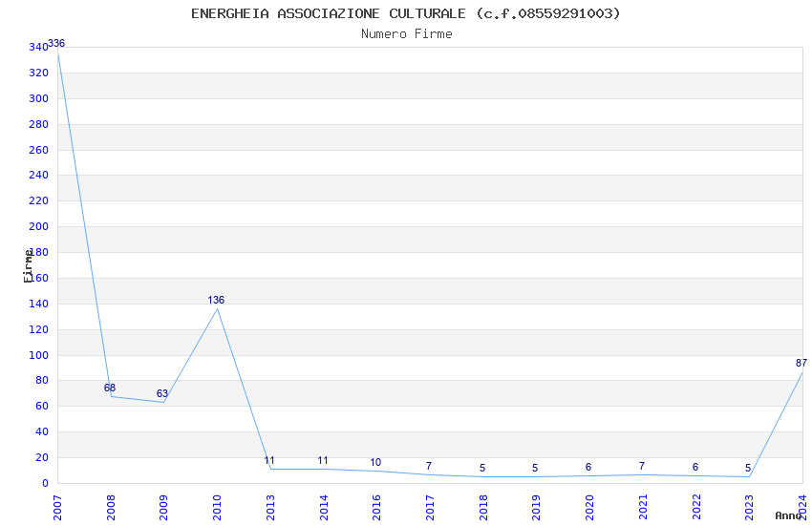Click the subtitle Numero Firme
Viewport: 812px width, 525px height.
tap(407, 34)
